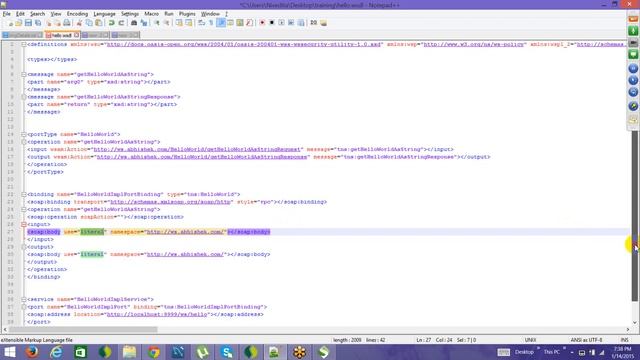Close the hello.wsdl tab
Screen dimensions: 640x360
pyautogui.click(x=76, y=36)
